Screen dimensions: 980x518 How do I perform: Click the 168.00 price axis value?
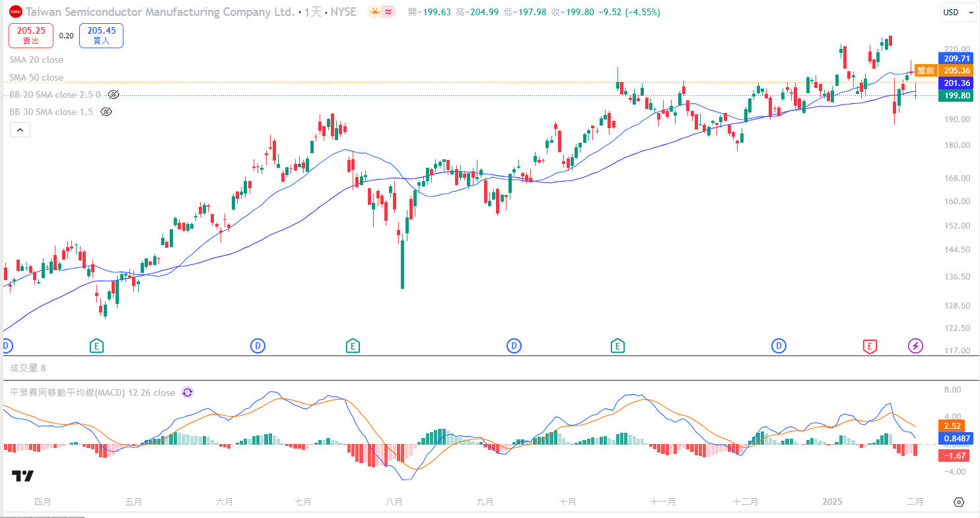pos(957,178)
